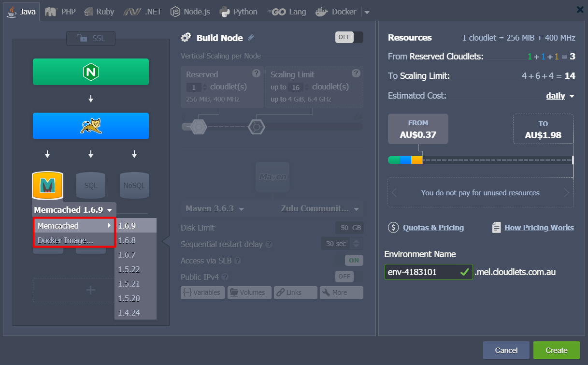The width and height of the screenshot is (588, 365).
Task: Select version 1.5.20 from list
Action: pos(136,298)
